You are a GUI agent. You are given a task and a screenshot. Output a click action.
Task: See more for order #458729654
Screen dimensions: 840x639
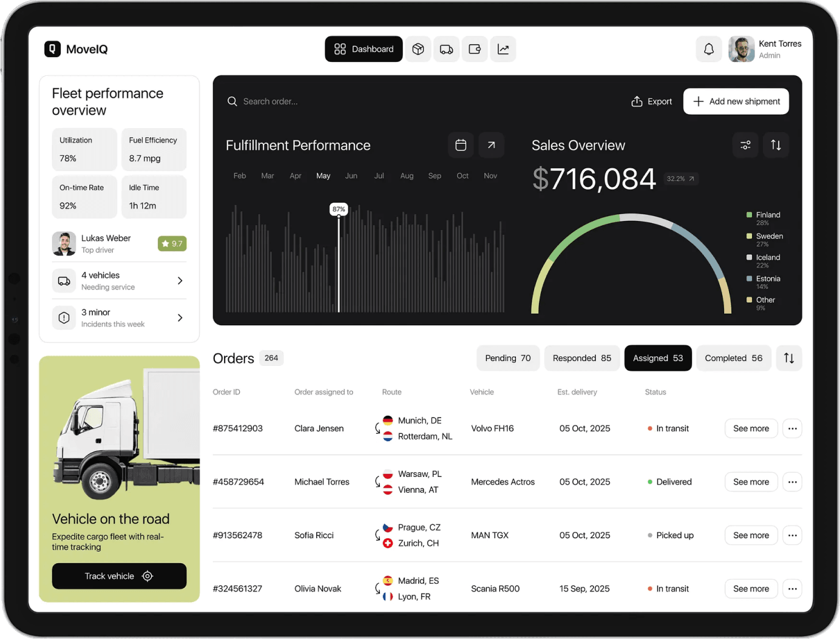tap(751, 482)
